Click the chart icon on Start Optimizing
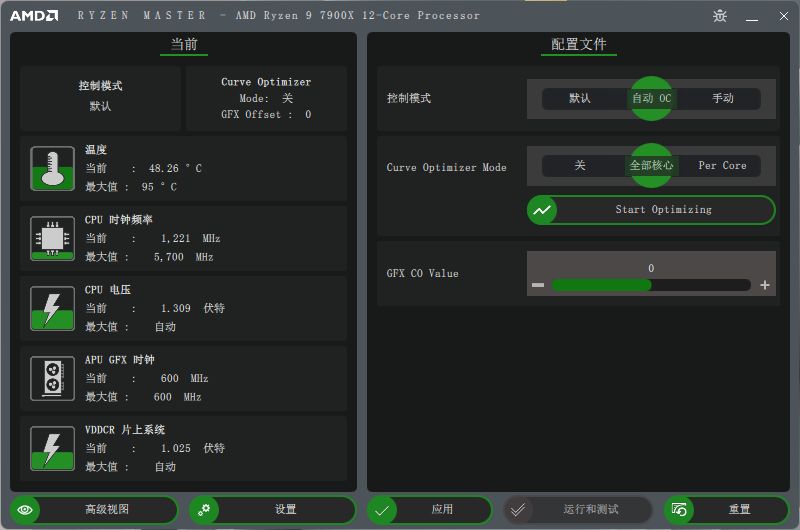The width and height of the screenshot is (800, 530). (x=542, y=210)
